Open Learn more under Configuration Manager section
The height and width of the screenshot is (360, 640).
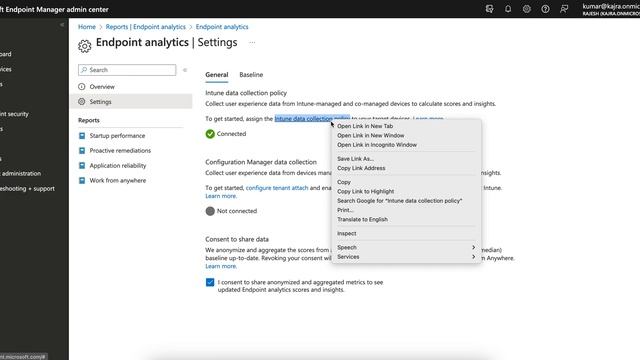tap(221, 196)
